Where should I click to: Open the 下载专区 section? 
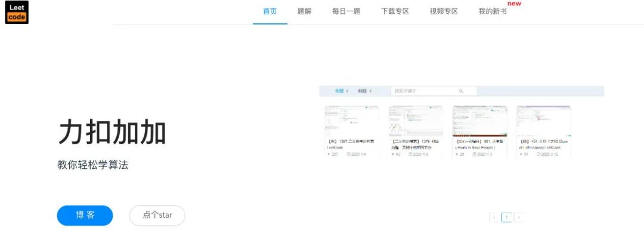395,11
